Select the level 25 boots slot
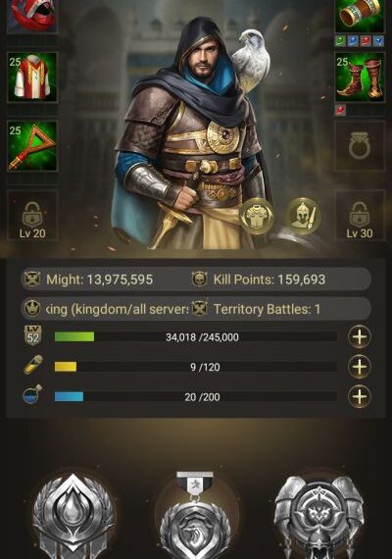 point(360,77)
